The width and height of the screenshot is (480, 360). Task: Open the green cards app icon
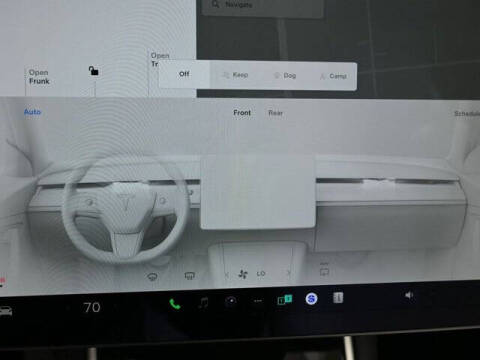click(x=285, y=300)
